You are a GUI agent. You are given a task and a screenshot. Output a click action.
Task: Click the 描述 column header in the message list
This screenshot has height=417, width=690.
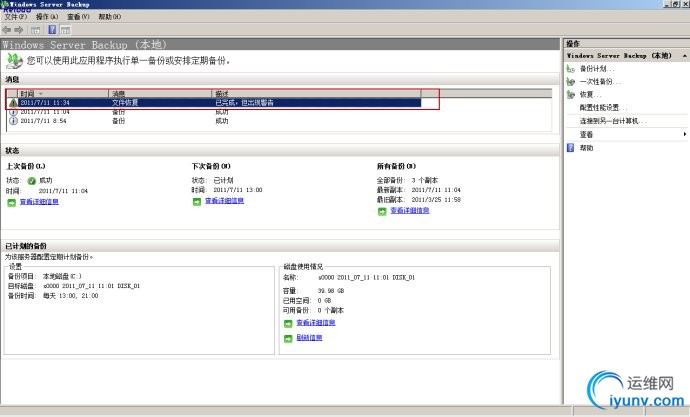coord(316,93)
